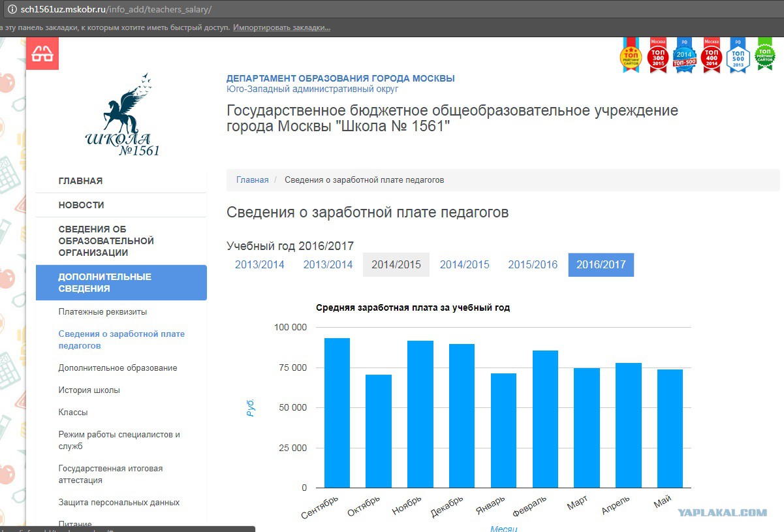Click the Октябрь bar in the chart

(x=379, y=431)
